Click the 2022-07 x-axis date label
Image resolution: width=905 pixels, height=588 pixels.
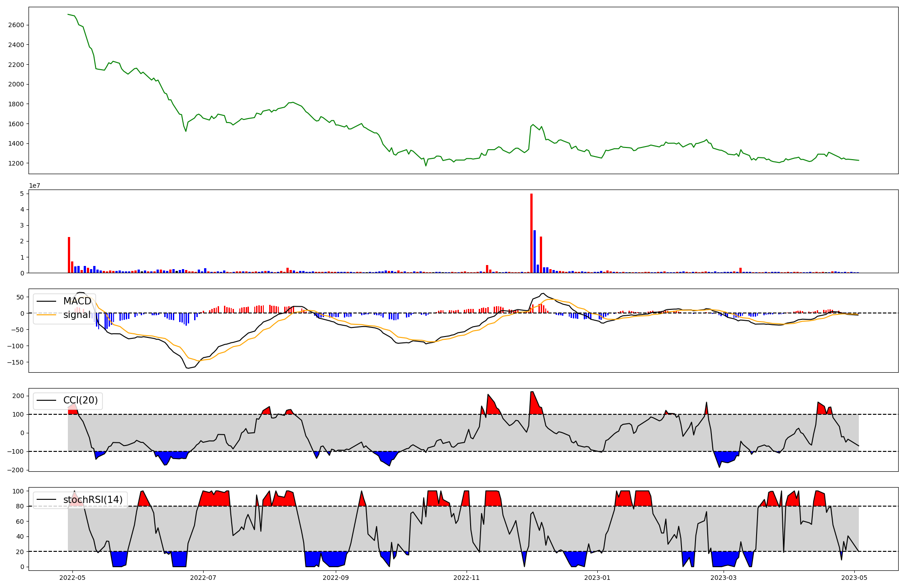coord(204,578)
